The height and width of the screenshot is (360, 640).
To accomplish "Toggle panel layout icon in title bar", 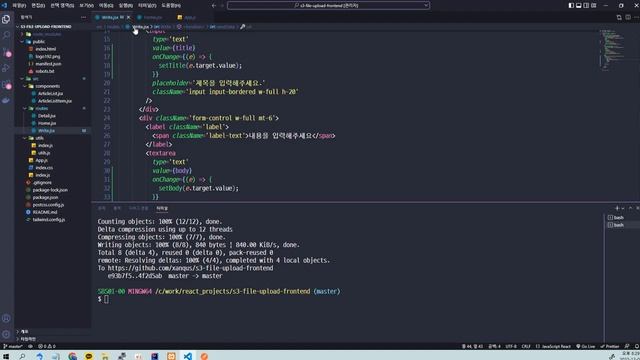I will [x=578, y=5].
